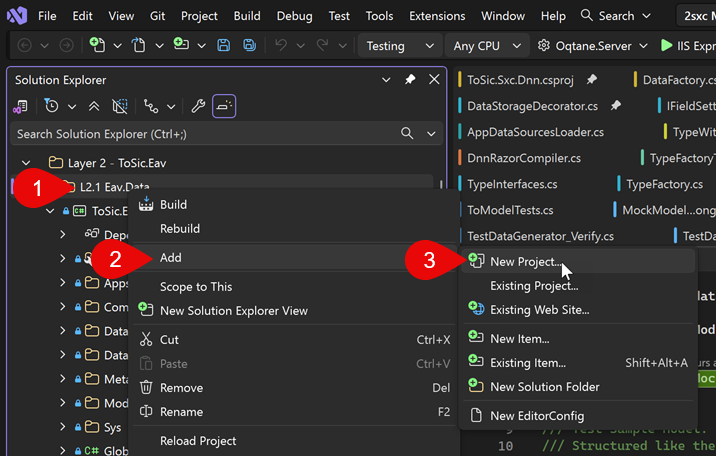Screen dimensions: 716x456
Task: Expand the Sys folder in tree
Action: click(63, 427)
